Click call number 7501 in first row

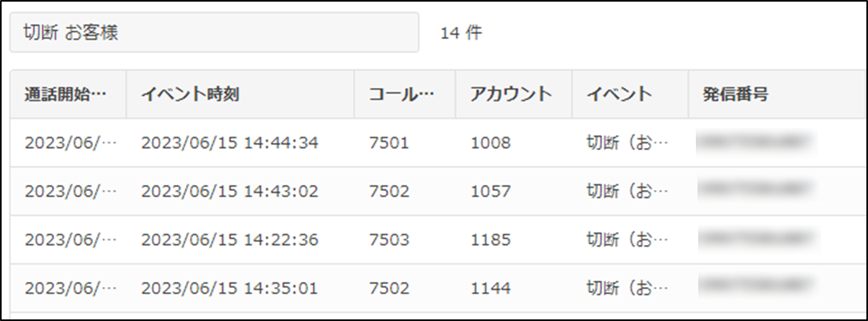coord(390,143)
